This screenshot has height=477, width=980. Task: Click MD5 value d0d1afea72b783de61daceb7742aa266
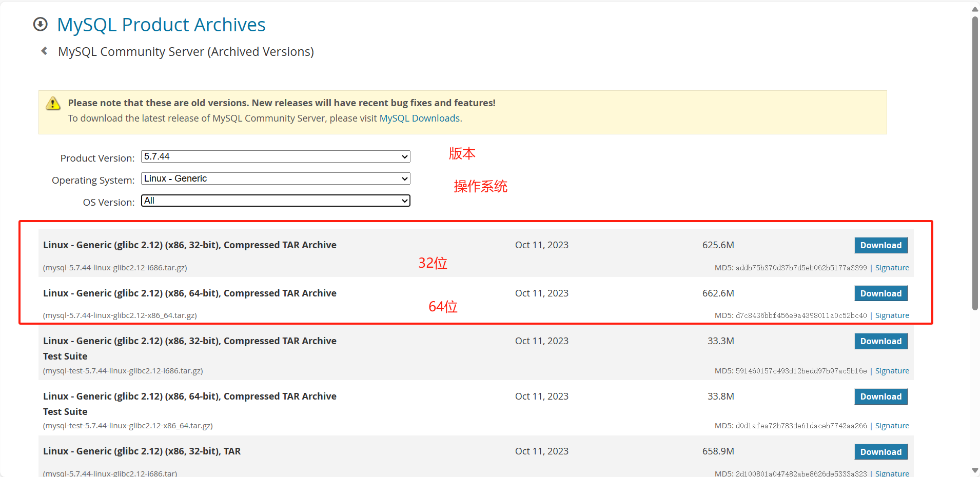pos(801,426)
